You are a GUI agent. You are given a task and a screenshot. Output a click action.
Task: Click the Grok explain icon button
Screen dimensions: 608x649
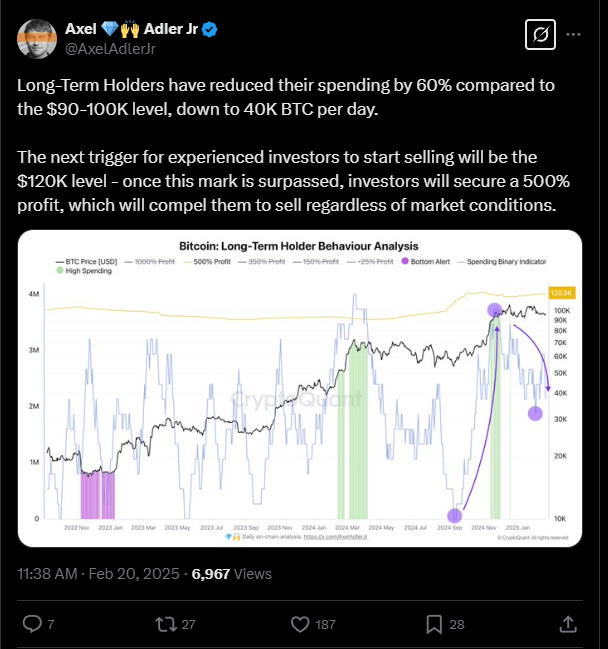coord(540,34)
